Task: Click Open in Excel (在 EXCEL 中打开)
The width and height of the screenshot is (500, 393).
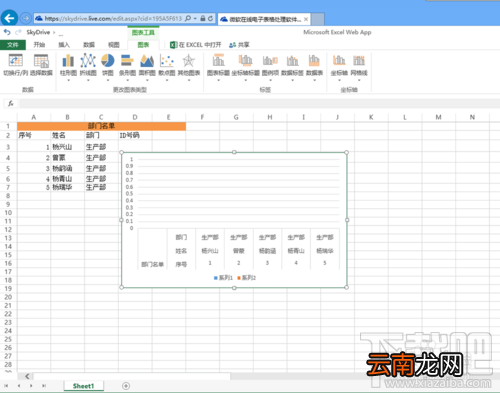Action: point(196,45)
